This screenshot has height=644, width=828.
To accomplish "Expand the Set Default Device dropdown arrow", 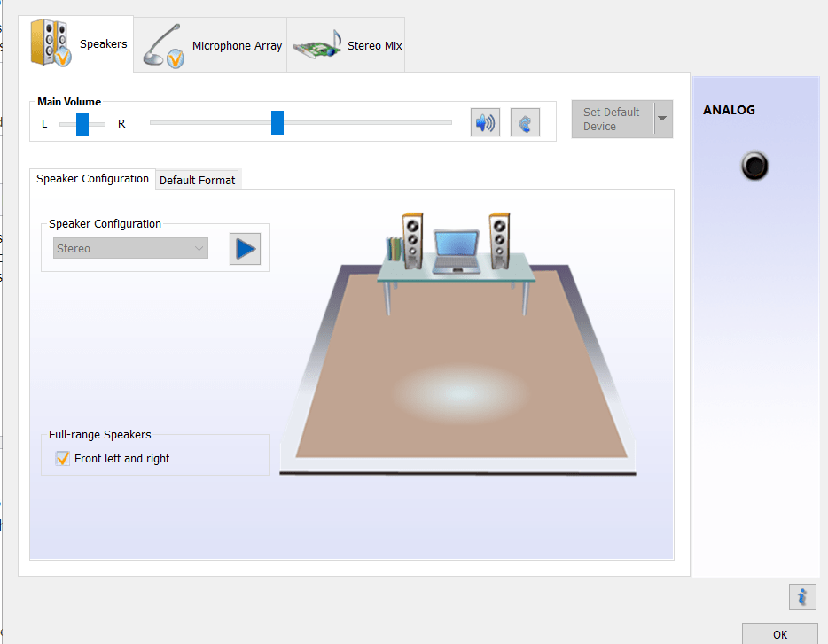I will [662, 119].
